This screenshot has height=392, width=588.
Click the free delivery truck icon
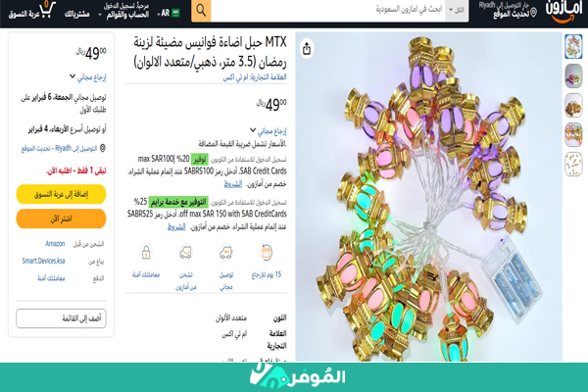point(226,253)
